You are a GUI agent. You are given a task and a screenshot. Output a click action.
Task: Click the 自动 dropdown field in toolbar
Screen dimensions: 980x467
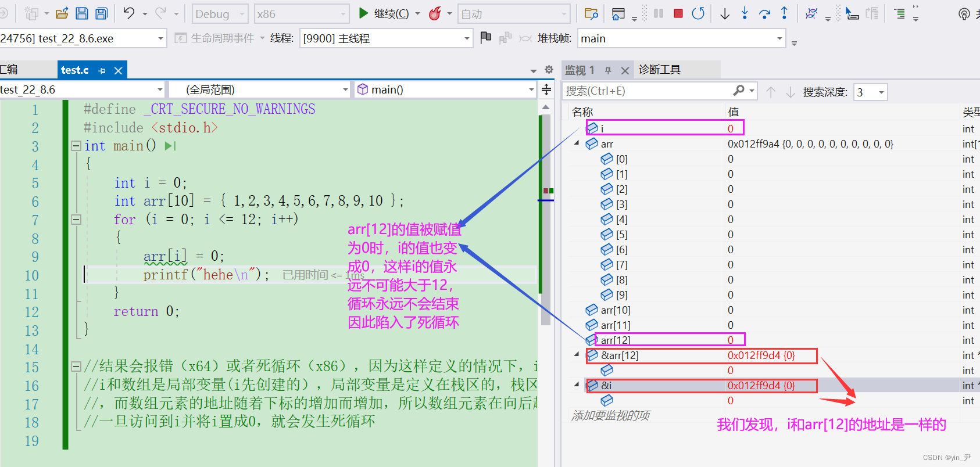tap(514, 13)
